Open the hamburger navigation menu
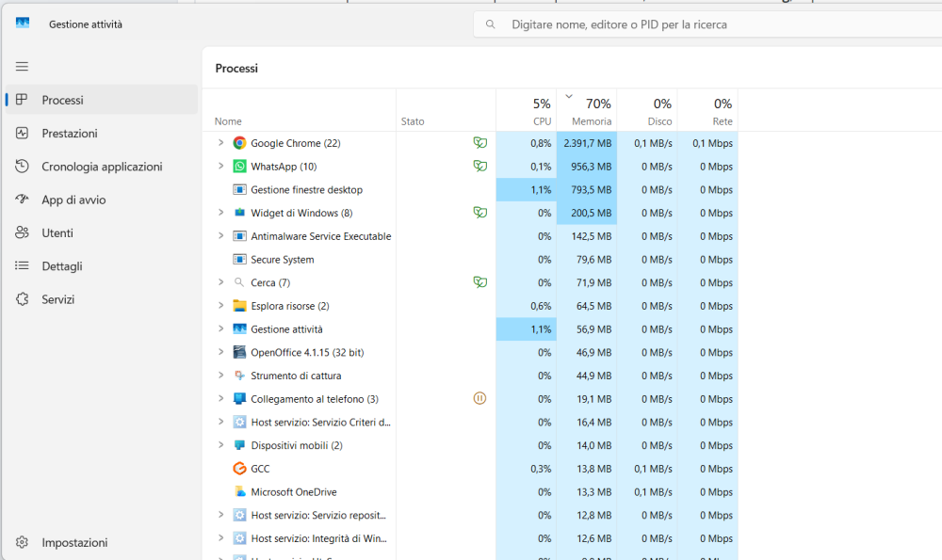This screenshot has height=560, width=942. coord(22,67)
